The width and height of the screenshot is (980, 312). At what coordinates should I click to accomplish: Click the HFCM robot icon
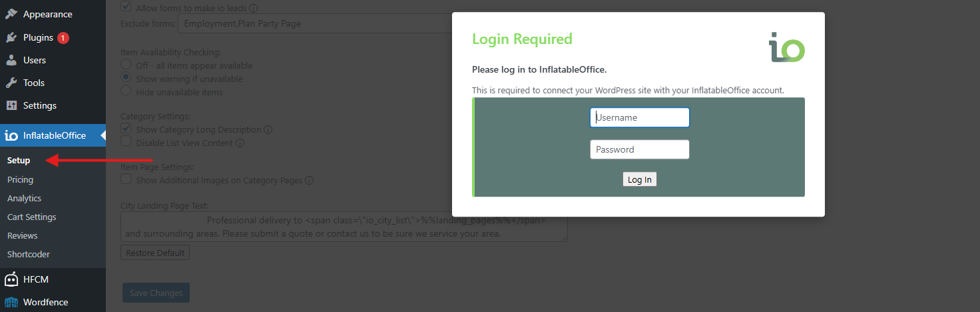click(x=11, y=279)
